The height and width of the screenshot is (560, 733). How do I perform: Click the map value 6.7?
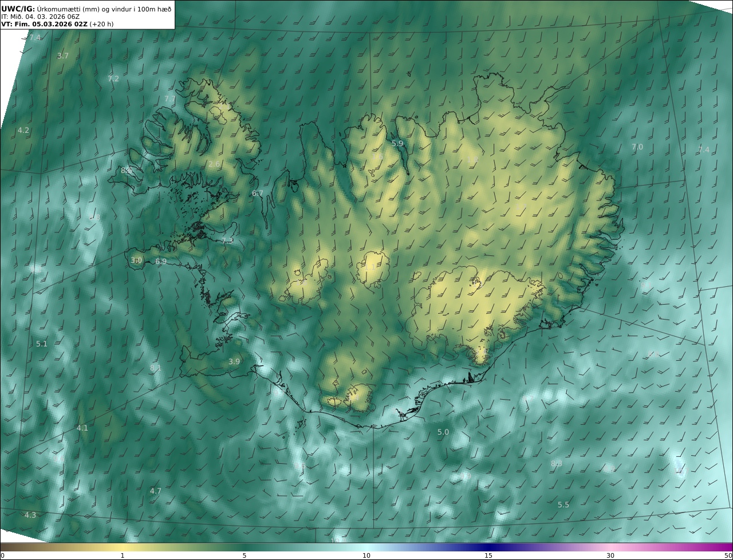[x=258, y=193]
